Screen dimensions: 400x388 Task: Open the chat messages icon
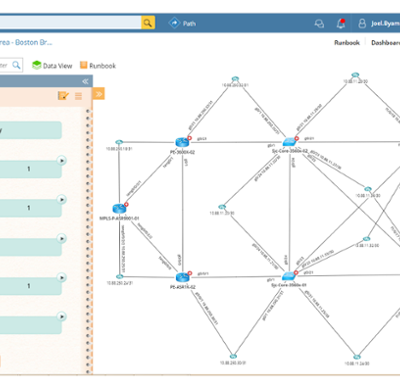tap(319, 23)
